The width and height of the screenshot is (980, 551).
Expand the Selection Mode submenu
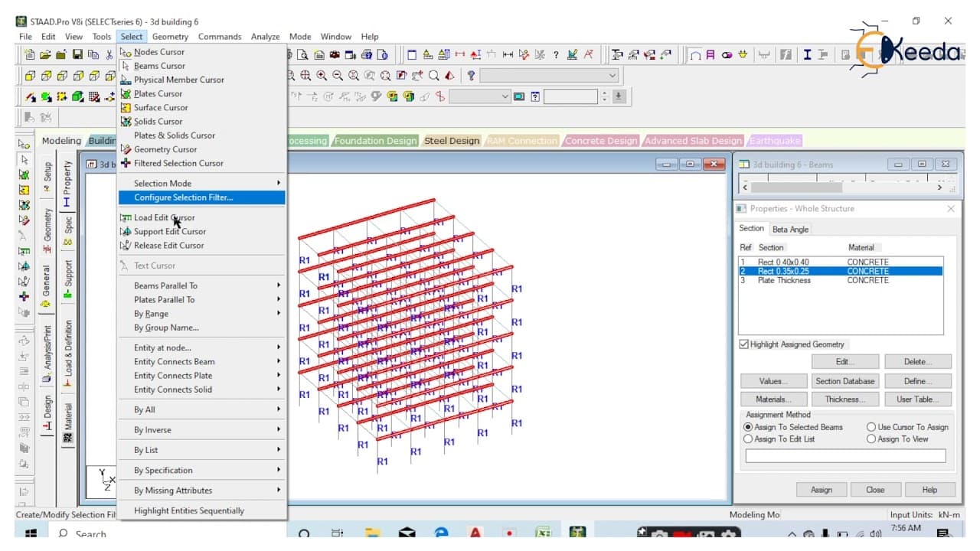click(202, 183)
